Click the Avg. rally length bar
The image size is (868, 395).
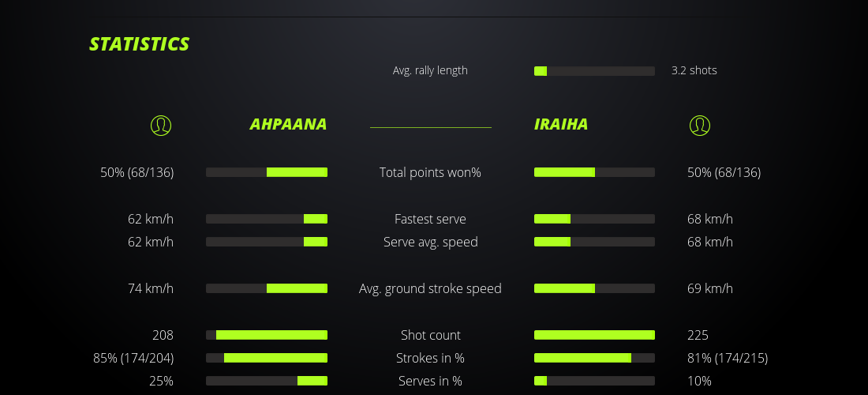coord(594,71)
